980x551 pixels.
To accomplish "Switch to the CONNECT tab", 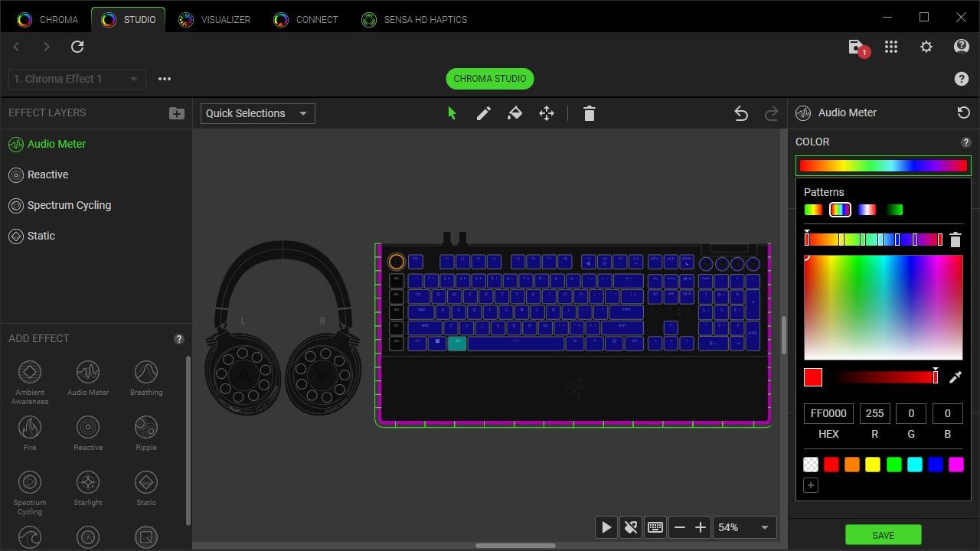I will coord(305,20).
